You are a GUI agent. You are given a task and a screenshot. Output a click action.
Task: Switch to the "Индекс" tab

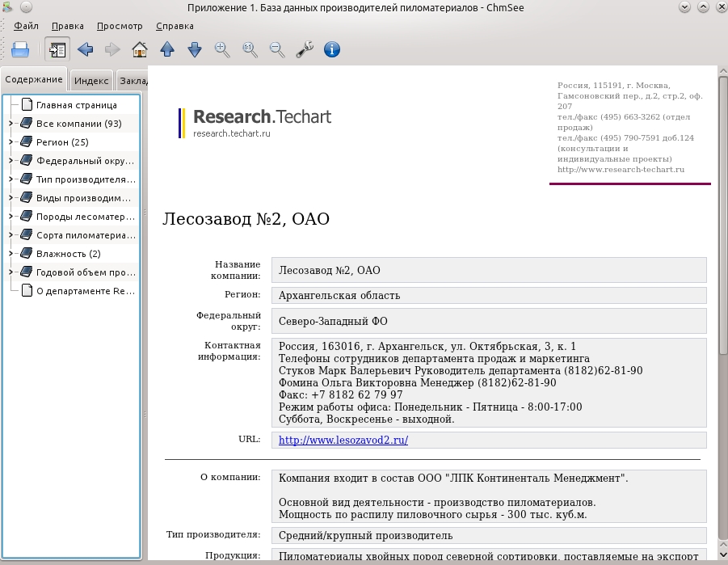tap(91, 80)
